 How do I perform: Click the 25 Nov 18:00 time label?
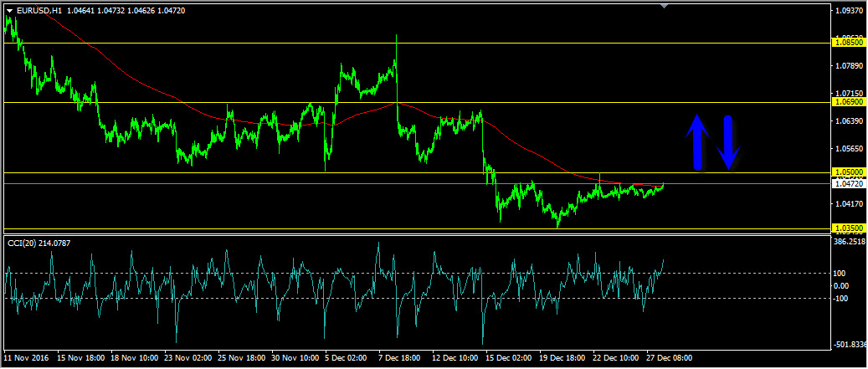[241, 358]
